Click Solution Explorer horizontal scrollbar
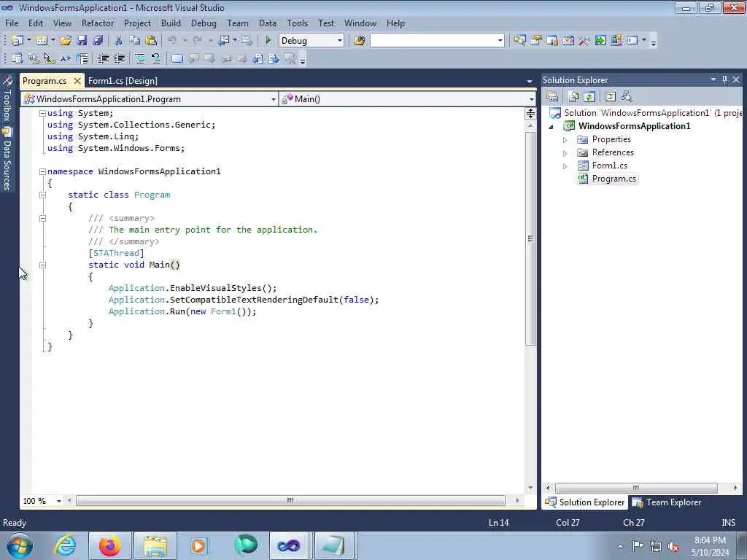Screen dimensions: 747x560 click(x=636, y=488)
